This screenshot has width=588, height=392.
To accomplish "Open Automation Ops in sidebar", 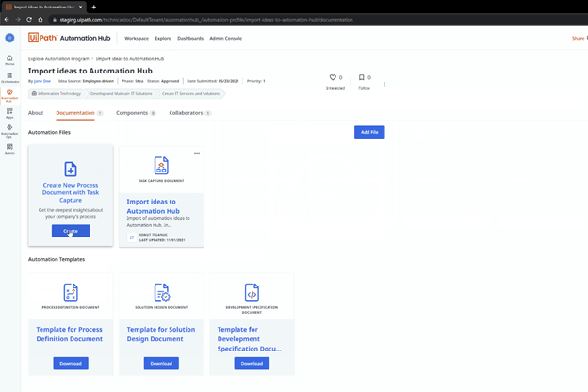I will pyautogui.click(x=9, y=131).
